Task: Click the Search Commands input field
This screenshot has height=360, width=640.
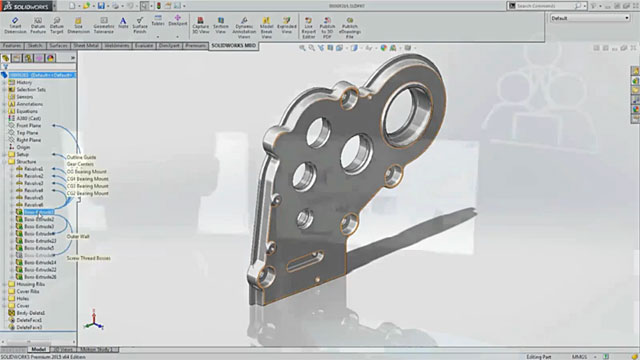Action: (x=545, y=6)
